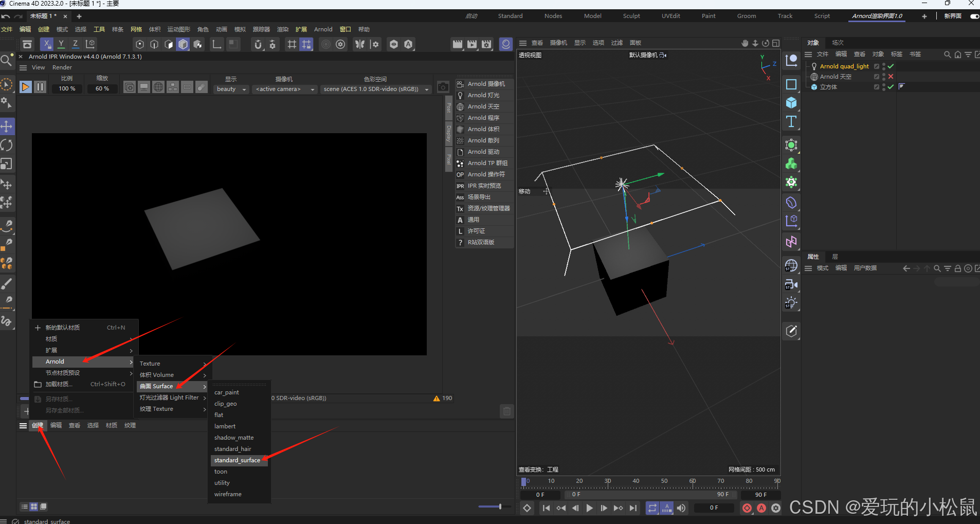This screenshot has height=524, width=980.
Task: Switch to 层 tab in attributes panel
Action: [x=835, y=257]
